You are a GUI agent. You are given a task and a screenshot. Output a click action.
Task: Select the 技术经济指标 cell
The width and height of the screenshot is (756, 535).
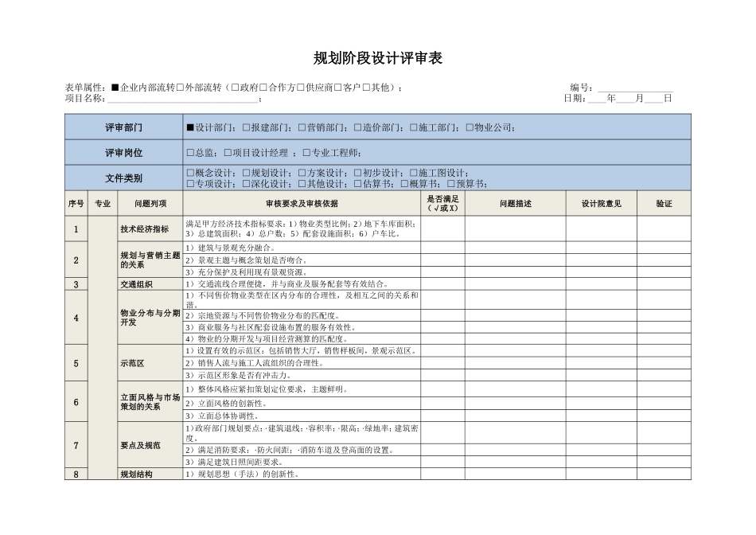(x=150, y=228)
